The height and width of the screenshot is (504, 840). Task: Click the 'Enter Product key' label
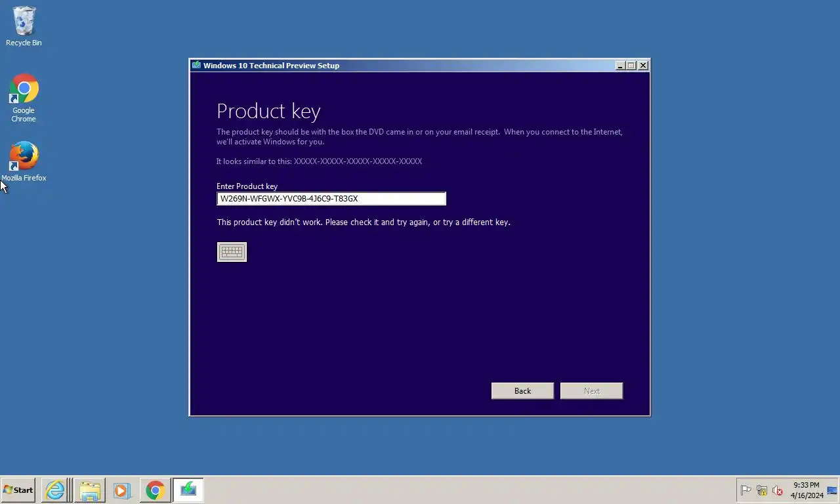coord(247,186)
